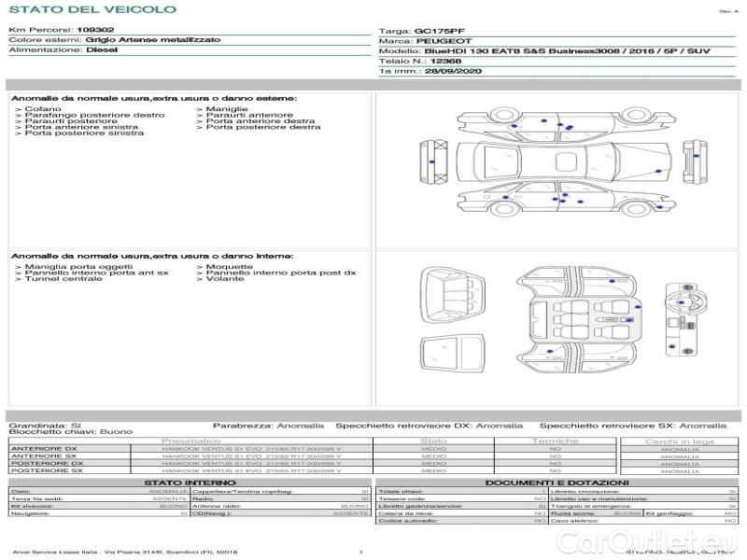Select 'Porta posteriore destra' entry
Image resolution: width=747 pixels, height=560 pixels.
click(263, 127)
